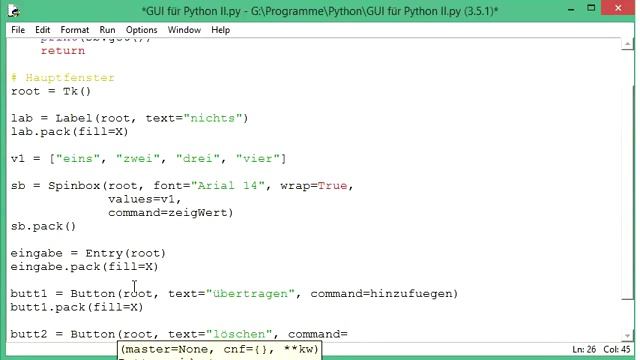Viewport: 640px width, 360px height.
Task: Open the Window menu
Action: click(184, 30)
